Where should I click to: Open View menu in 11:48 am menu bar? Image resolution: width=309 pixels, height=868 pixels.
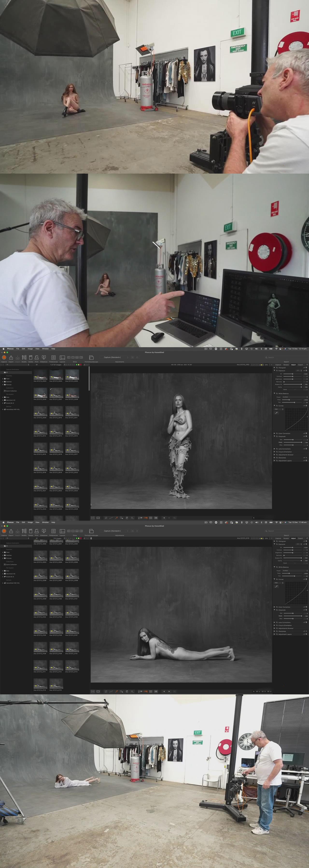coord(37,522)
